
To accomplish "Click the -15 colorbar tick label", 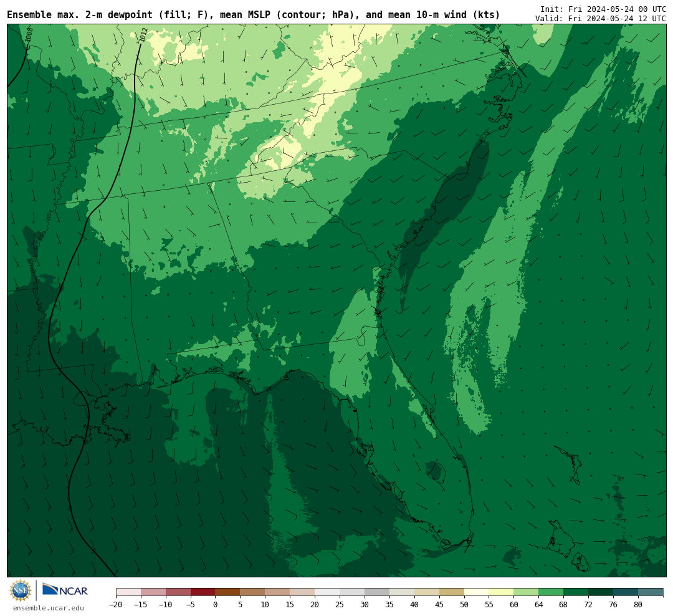I will point(140,605).
